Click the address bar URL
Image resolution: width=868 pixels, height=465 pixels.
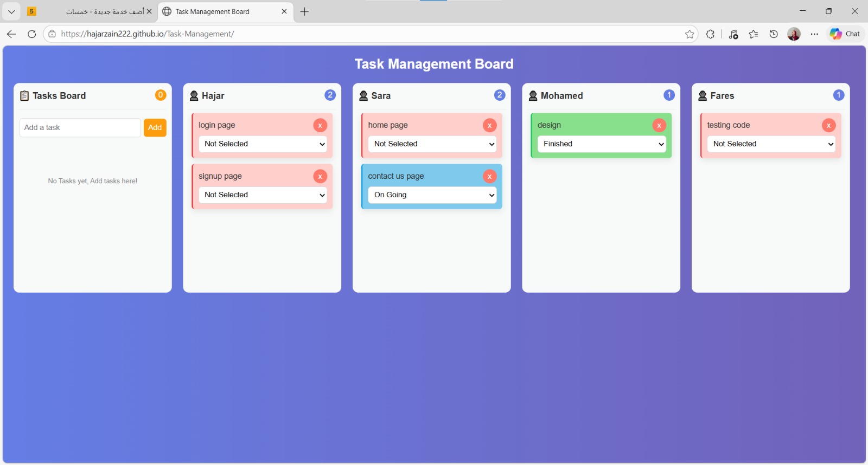[x=148, y=34]
